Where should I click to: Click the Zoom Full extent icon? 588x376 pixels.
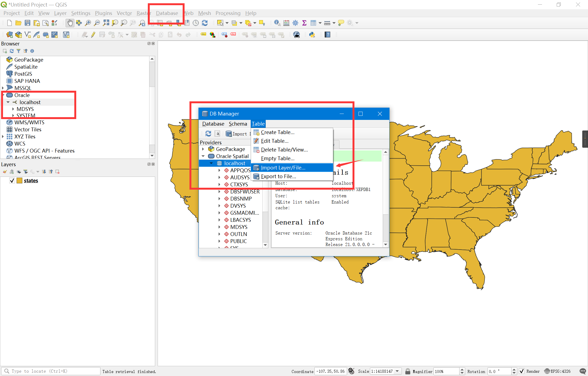[x=106, y=23]
